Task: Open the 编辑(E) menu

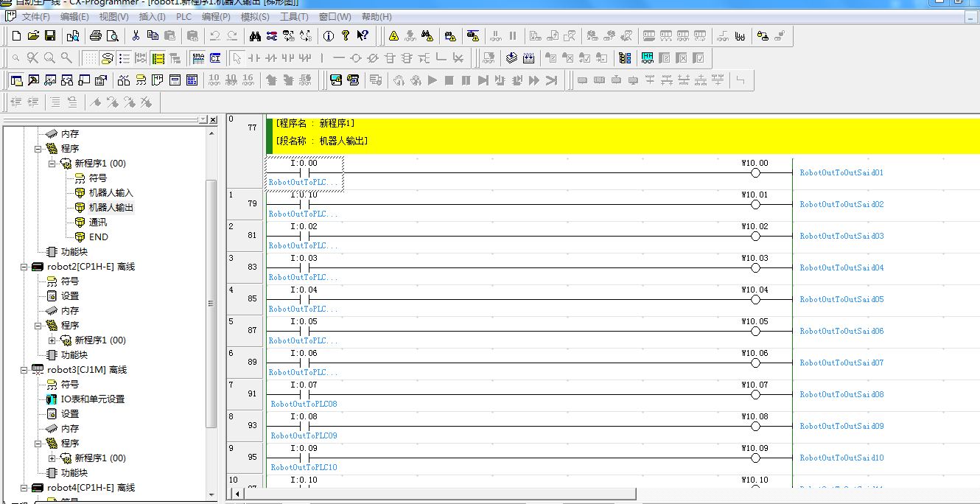Action: (x=74, y=17)
